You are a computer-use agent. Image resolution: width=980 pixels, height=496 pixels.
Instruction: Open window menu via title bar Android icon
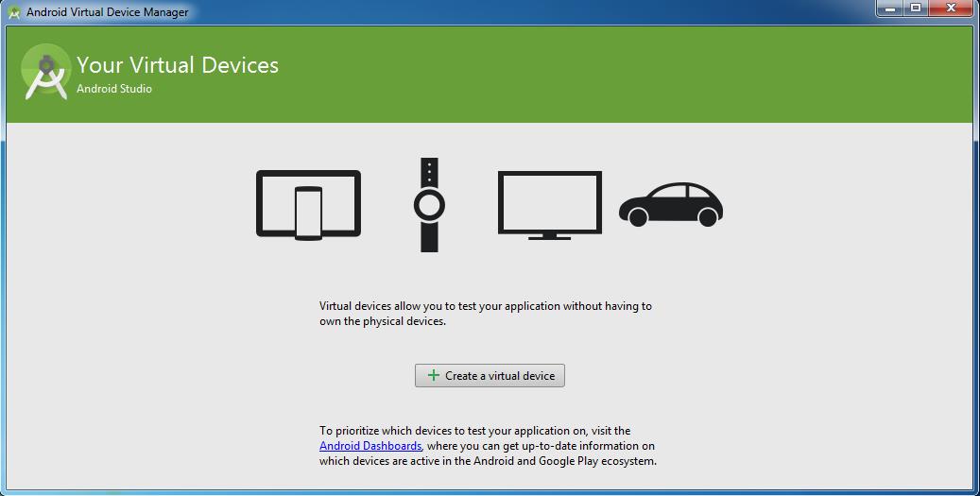coord(14,12)
